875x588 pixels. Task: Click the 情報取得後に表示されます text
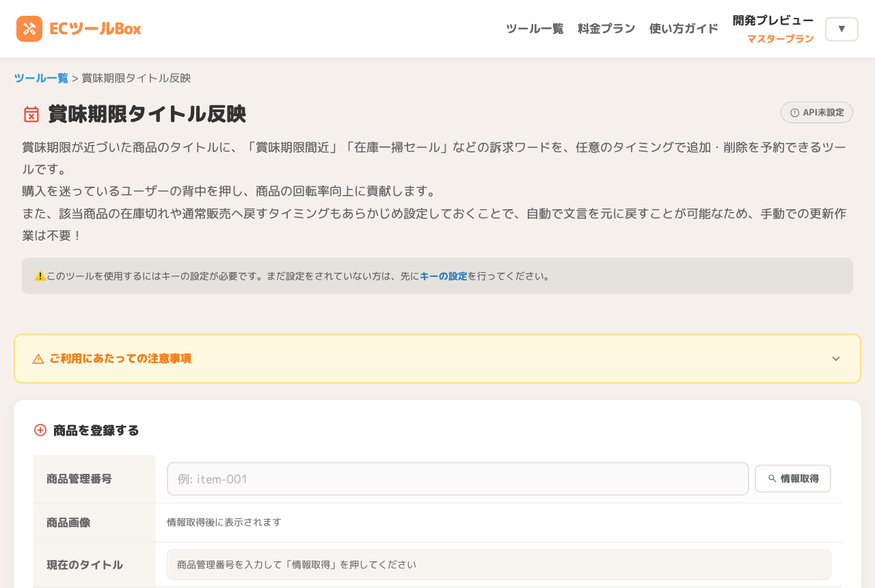(x=224, y=522)
